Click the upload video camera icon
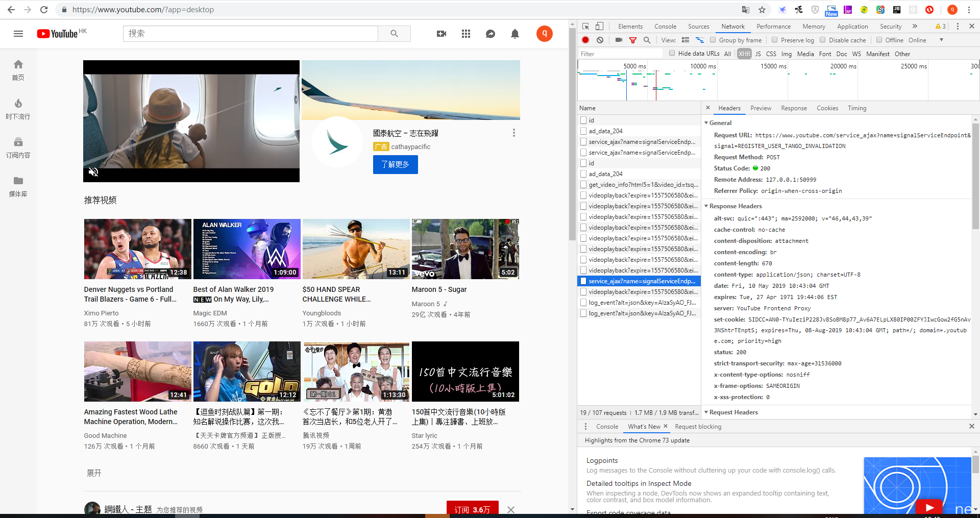Screen dimensions: 980x518 coord(442,34)
